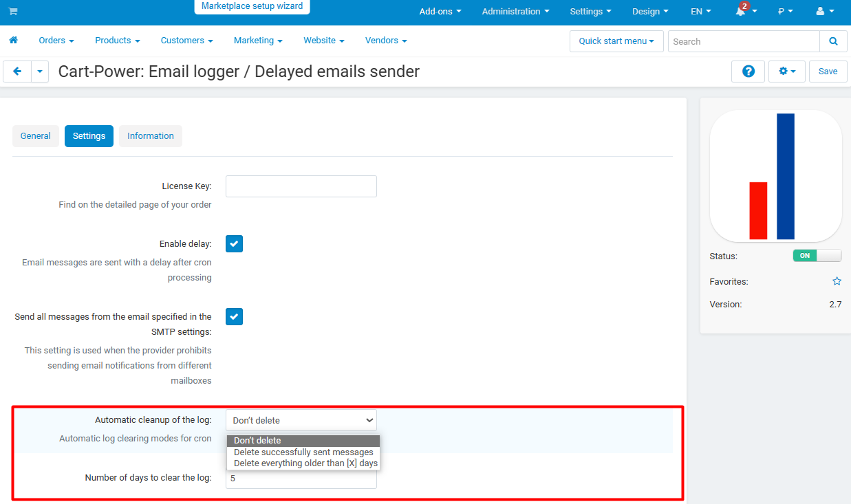Expand the Administration menu
The height and width of the screenshot is (504, 851).
(x=516, y=12)
